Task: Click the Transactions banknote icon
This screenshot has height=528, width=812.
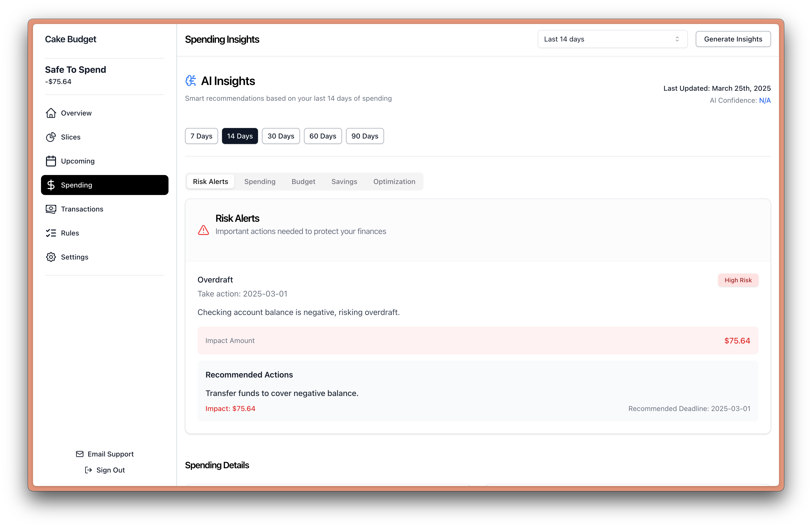Action: pos(51,209)
